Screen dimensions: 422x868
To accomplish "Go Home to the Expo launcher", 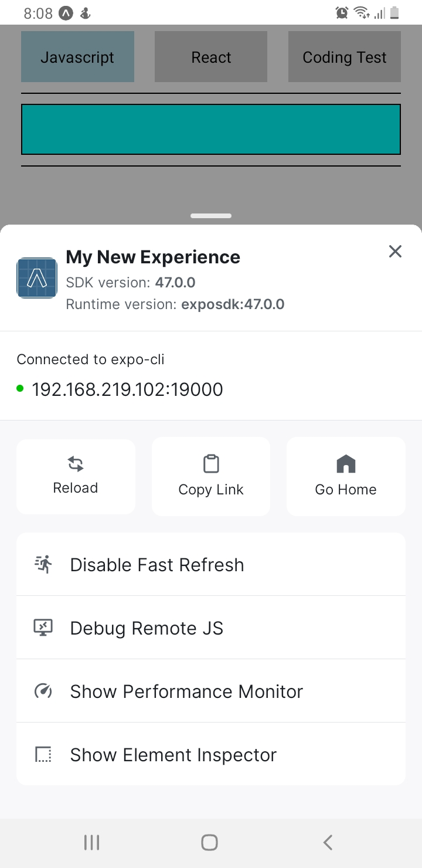I will pos(346,477).
